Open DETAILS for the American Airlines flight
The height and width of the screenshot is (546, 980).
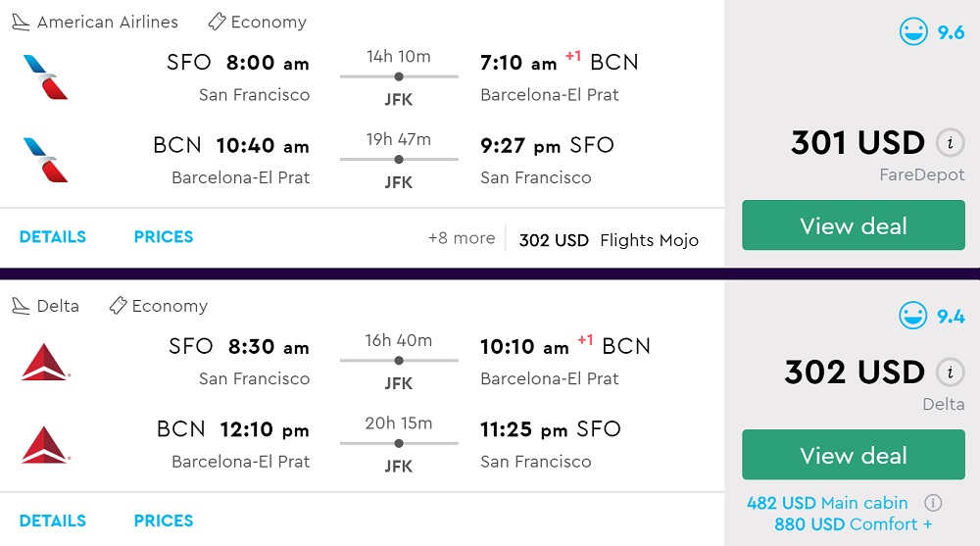click(53, 237)
